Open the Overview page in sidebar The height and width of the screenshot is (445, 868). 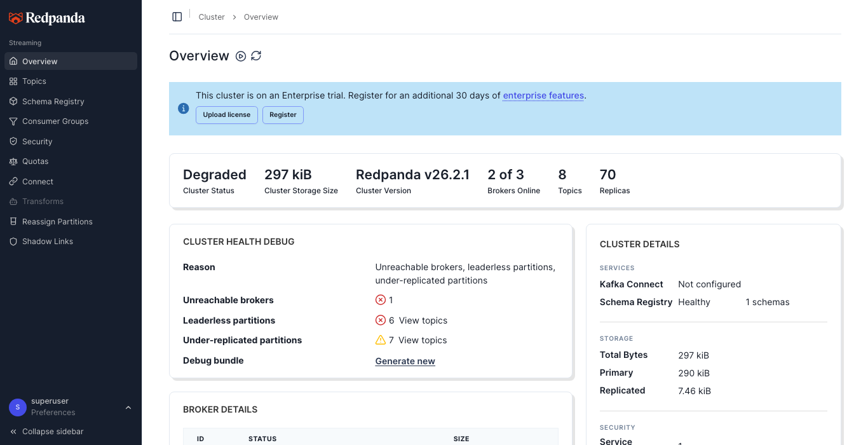tap(71, 61)
